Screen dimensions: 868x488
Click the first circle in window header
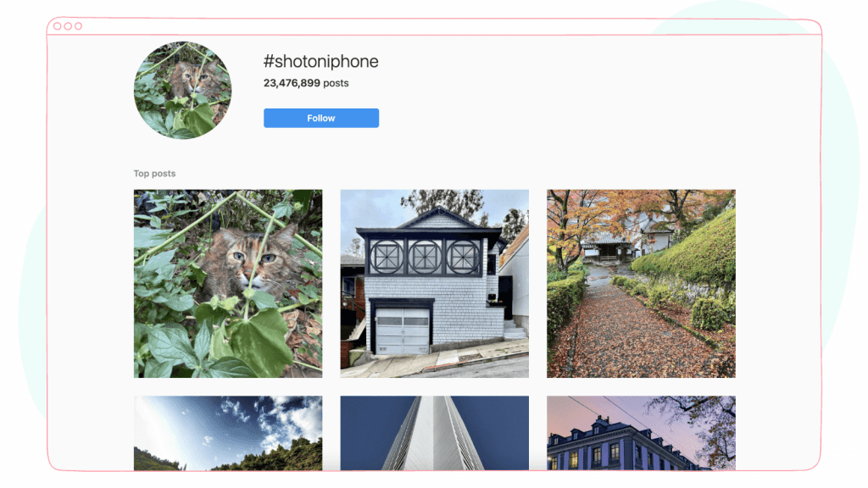coord(57,26)
